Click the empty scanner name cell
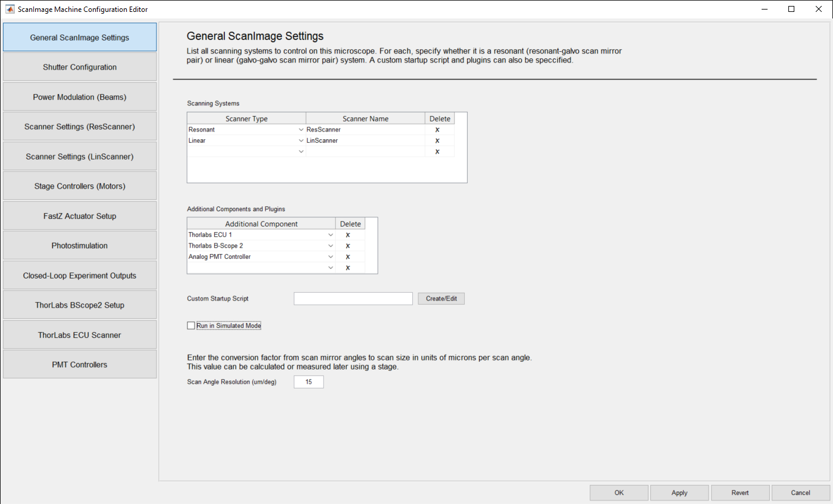 [365, 151]
